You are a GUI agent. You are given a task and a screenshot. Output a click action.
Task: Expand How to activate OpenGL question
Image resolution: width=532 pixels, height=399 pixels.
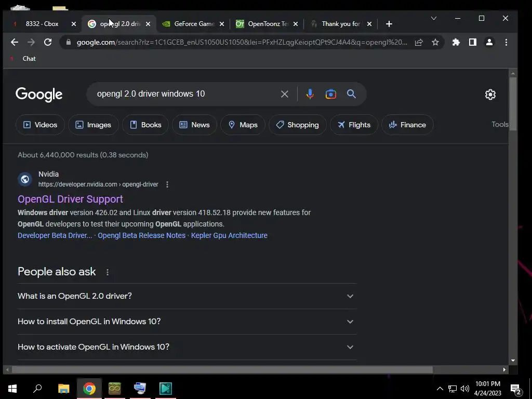point(187,347)
